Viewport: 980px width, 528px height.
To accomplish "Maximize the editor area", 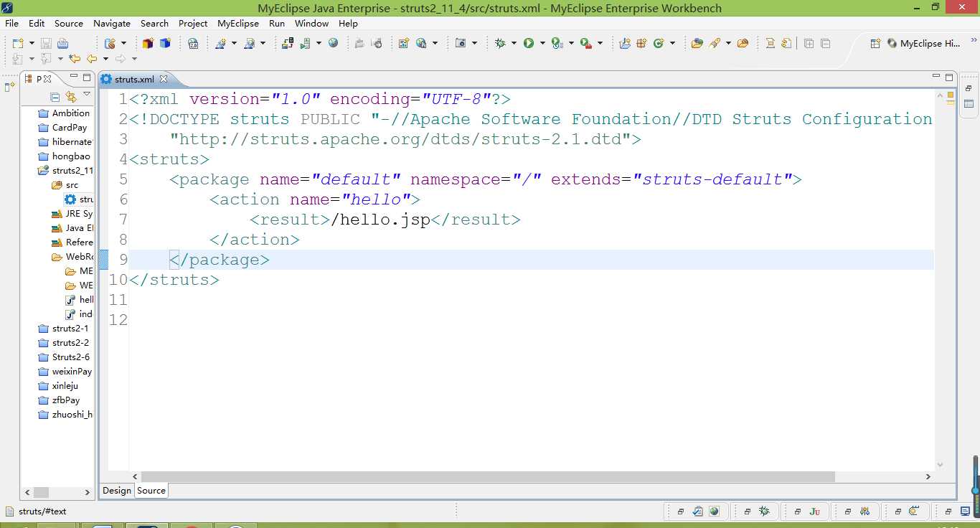I will tap(949, 77).
